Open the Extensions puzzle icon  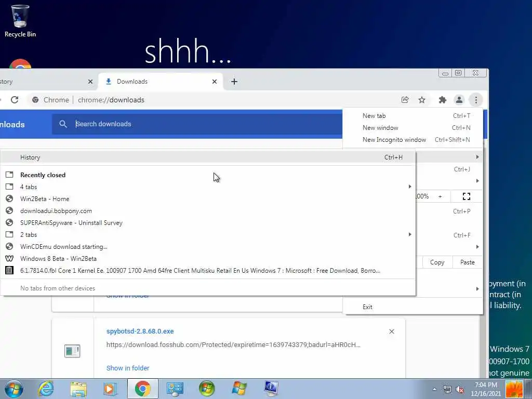[442, 100]
